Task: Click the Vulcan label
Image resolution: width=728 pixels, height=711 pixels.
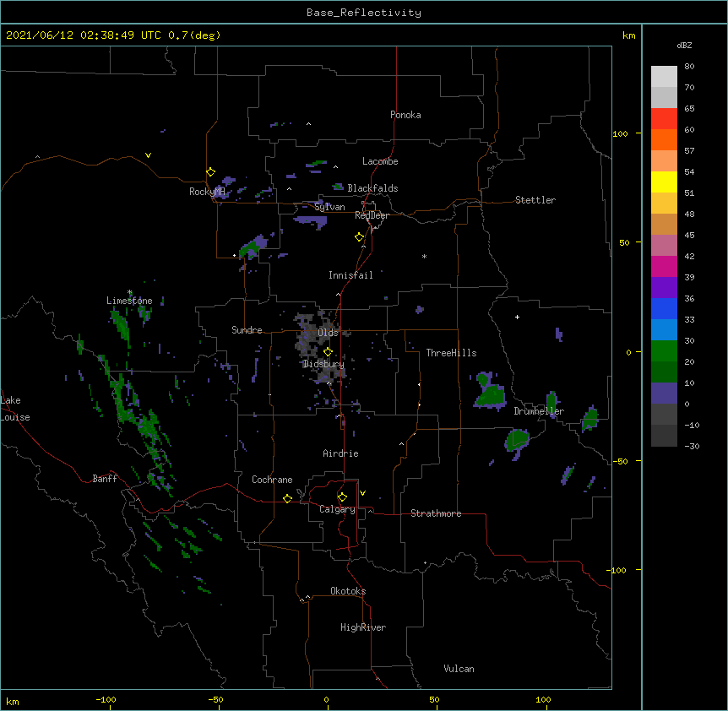Action: point(459,669)
